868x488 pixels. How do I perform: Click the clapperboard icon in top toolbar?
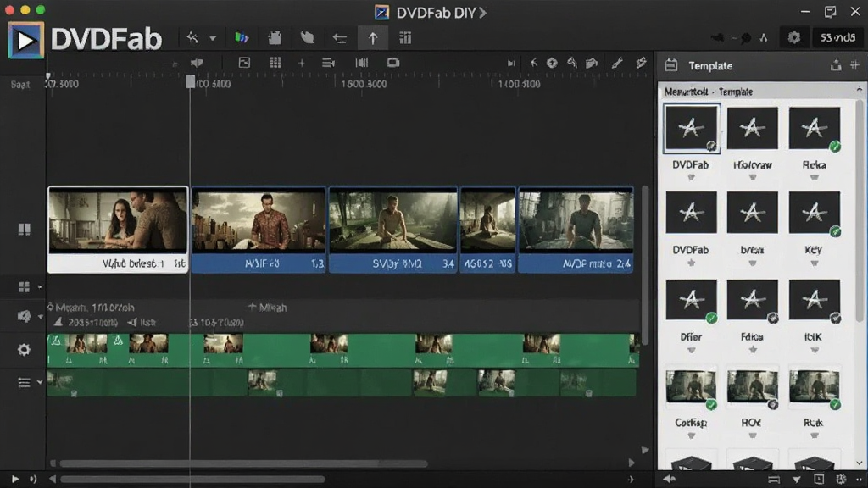[275, 37]
